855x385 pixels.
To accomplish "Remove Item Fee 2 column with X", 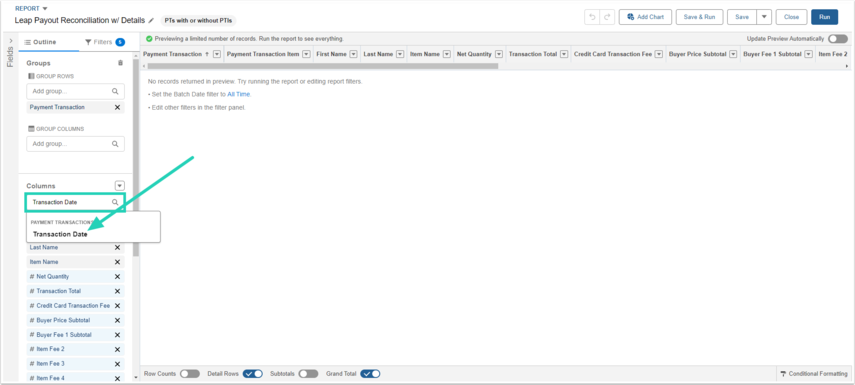I will (x=117, y=349).
